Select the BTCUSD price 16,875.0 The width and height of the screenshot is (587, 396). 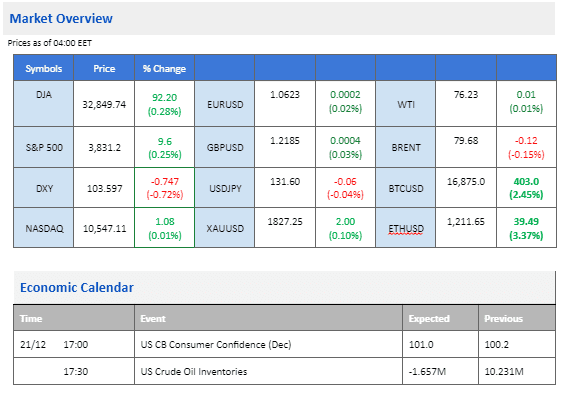click(466, 182)
